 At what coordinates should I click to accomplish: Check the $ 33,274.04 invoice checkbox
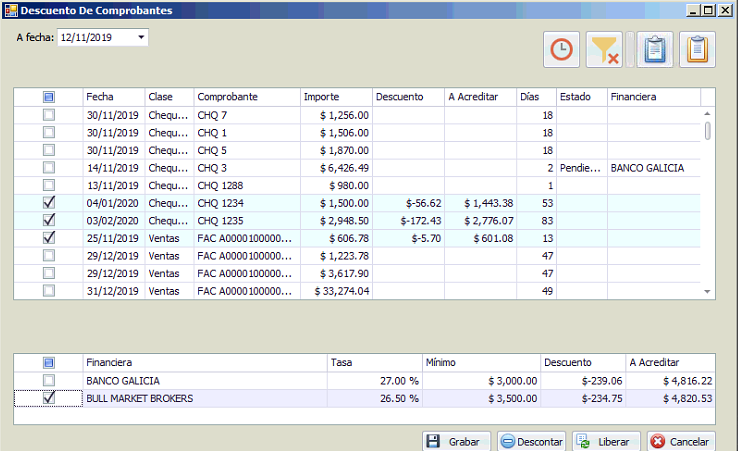click(x=48, y=291)
